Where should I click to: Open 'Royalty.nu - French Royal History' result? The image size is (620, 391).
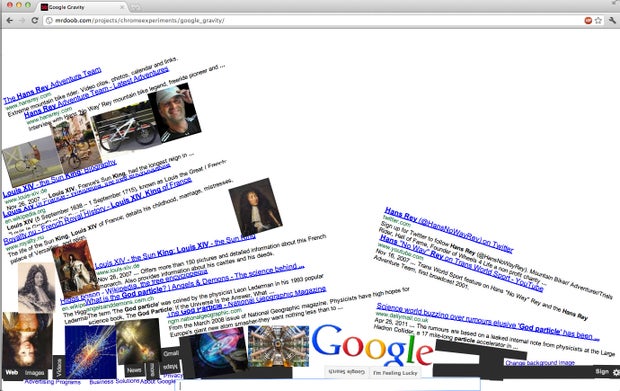coord(98,210)
